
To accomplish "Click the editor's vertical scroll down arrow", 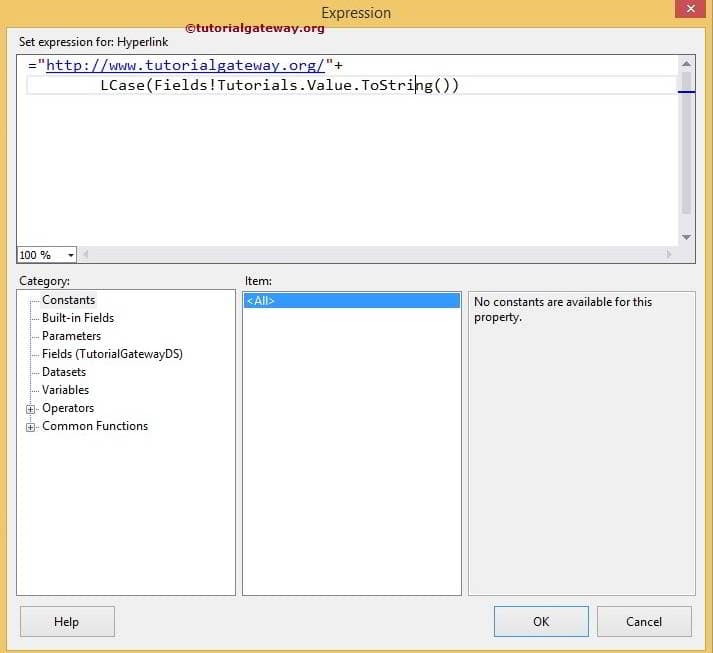I will (686, 237).
